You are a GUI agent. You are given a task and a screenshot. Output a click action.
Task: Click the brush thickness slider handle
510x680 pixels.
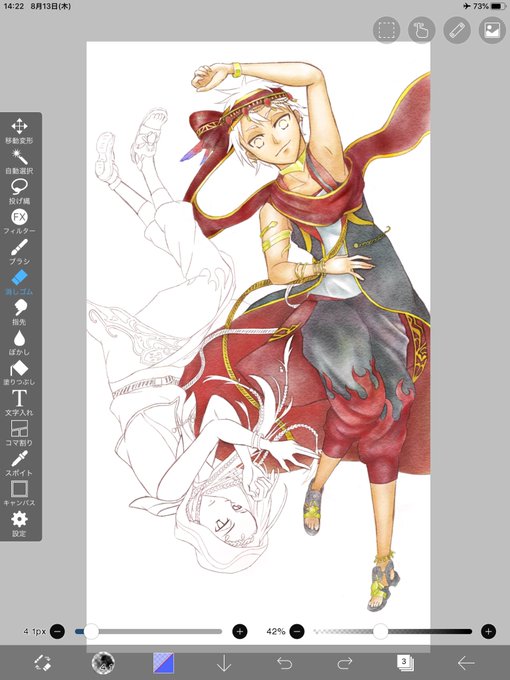91,631
